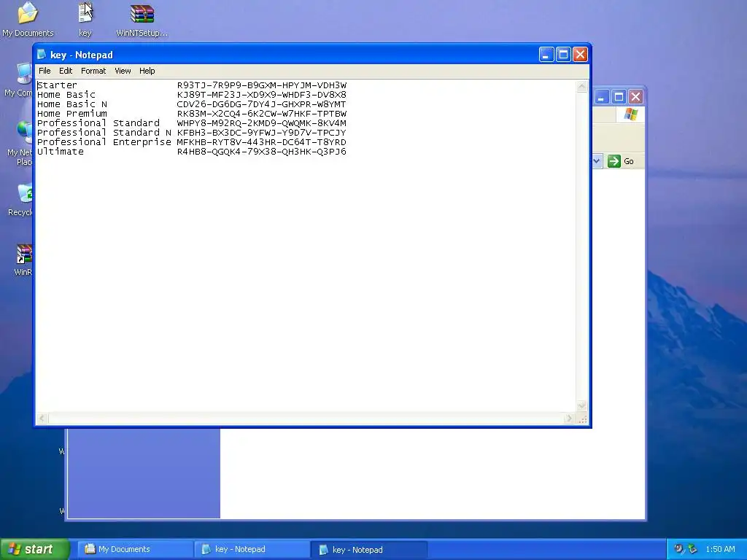
Task: Click the Windows flag logo in Explorer window
Action: (631, 114)
